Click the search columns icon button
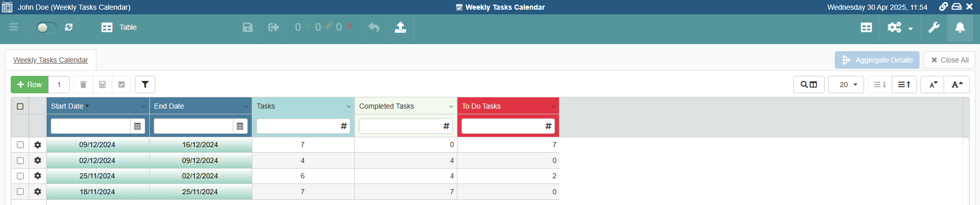The image size is (980, 205). click(809, 85)
